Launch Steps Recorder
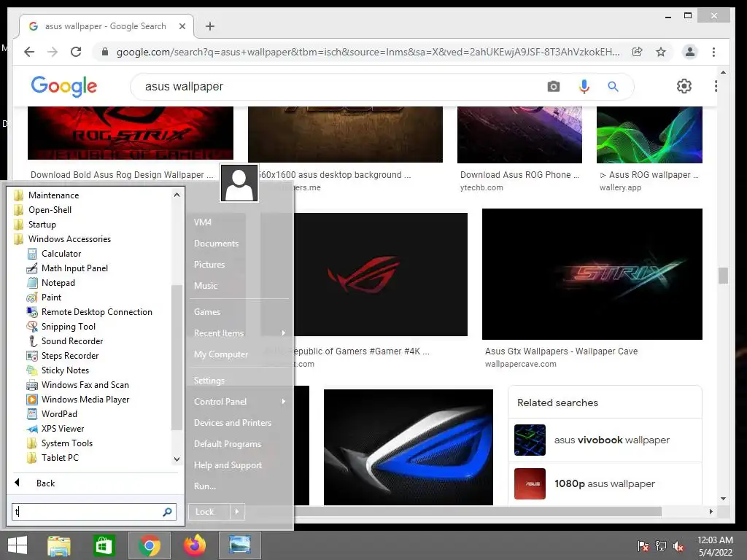The width and height of the screenshot is (747, 560). tap(69, 356)
